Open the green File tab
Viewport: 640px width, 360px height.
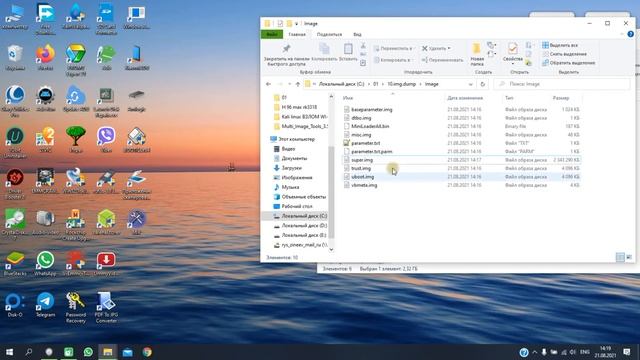(271, 34)
